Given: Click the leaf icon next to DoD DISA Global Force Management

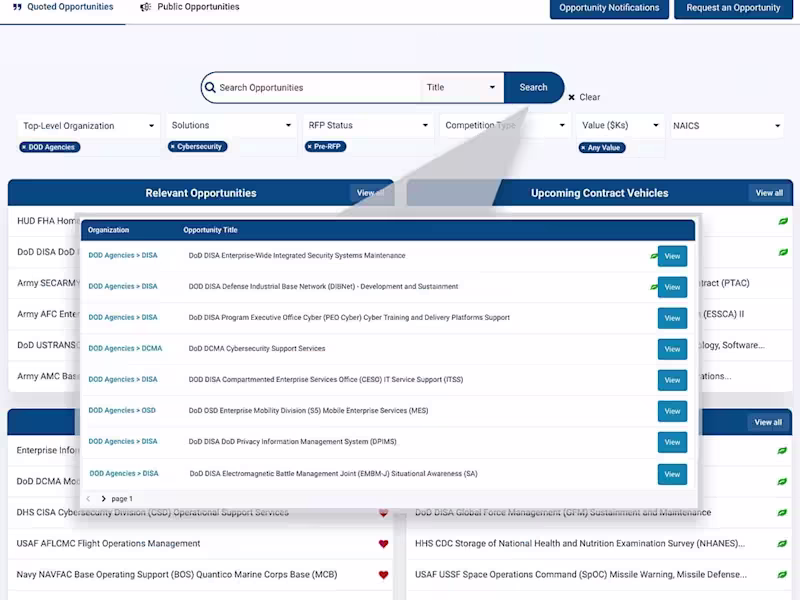Looking at the screenshot, I should 781,511.
